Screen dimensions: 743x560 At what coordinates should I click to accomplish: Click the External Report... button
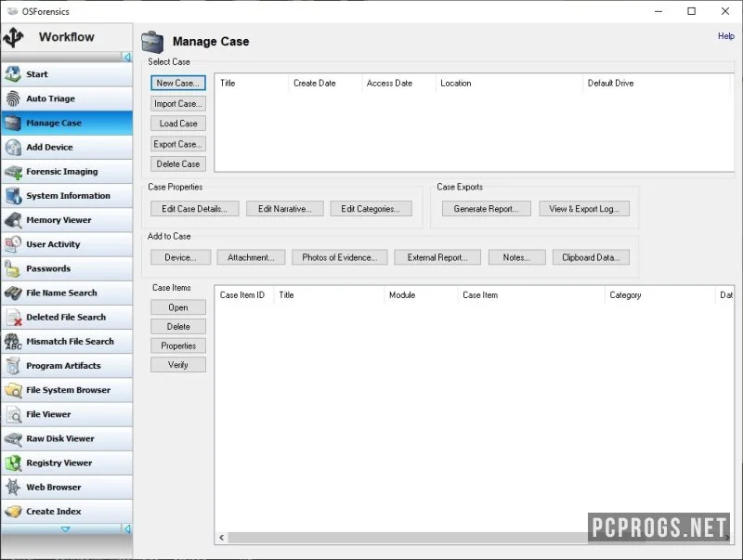[x=437, y=258]
